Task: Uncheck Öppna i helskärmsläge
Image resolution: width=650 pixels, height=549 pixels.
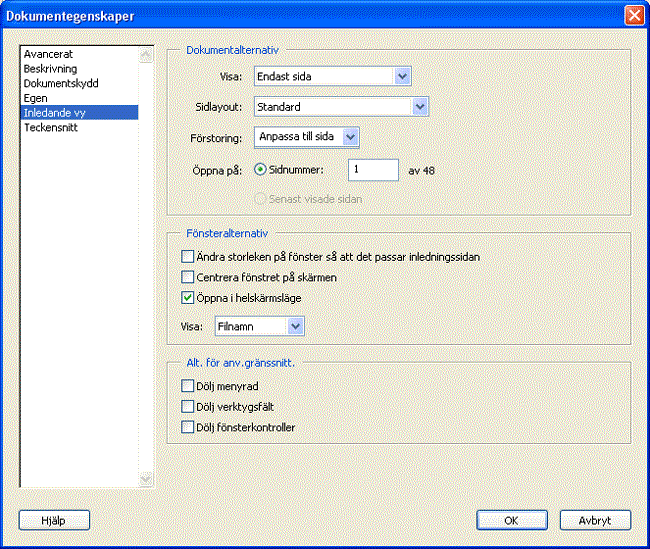Action: (x=188, y=298)
